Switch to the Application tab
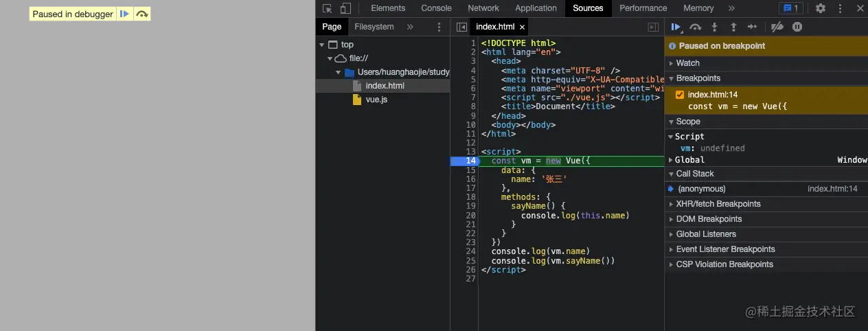868x331 pixels. pyautogui.click(x=536, y=8)
